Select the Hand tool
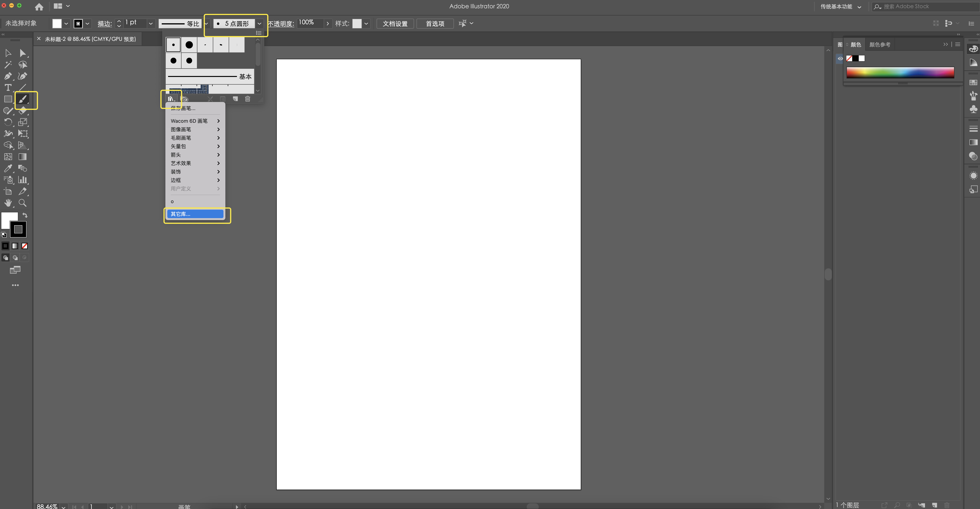 (x=8, y=203)
